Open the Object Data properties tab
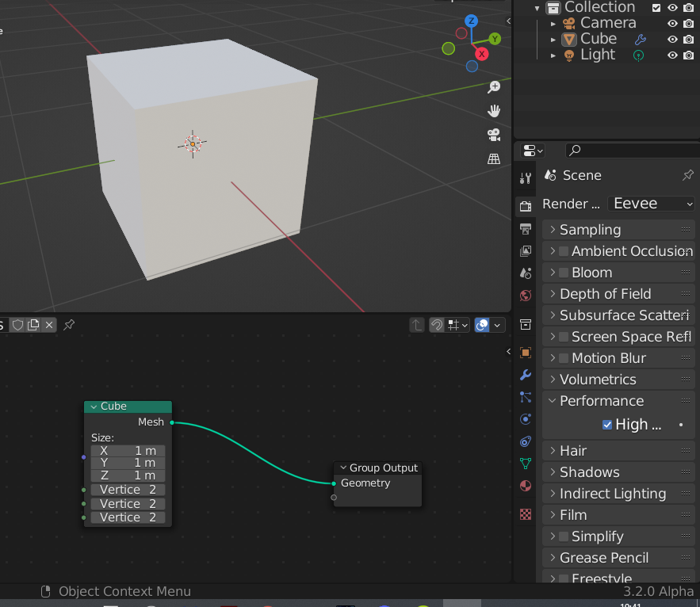 (x=526, y=464)
